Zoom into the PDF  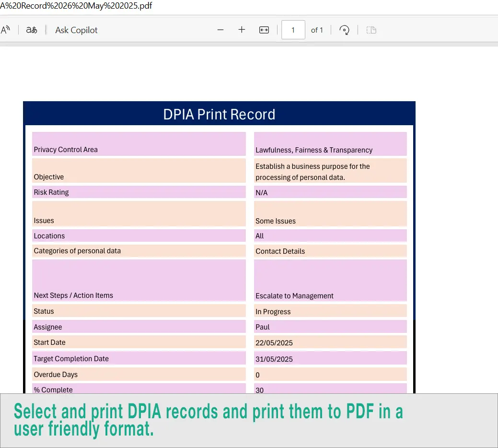pos(242,29)
